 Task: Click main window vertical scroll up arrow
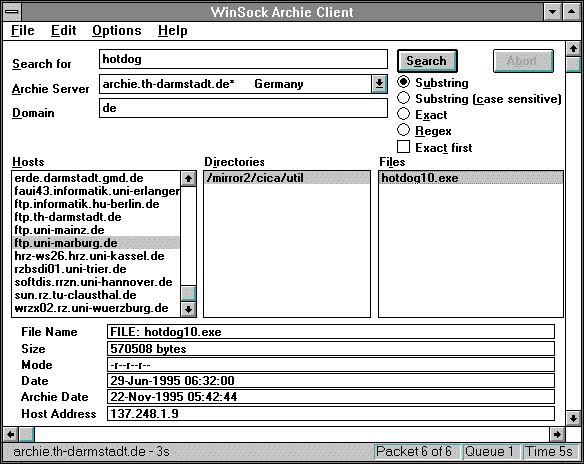tap(573, 48)
